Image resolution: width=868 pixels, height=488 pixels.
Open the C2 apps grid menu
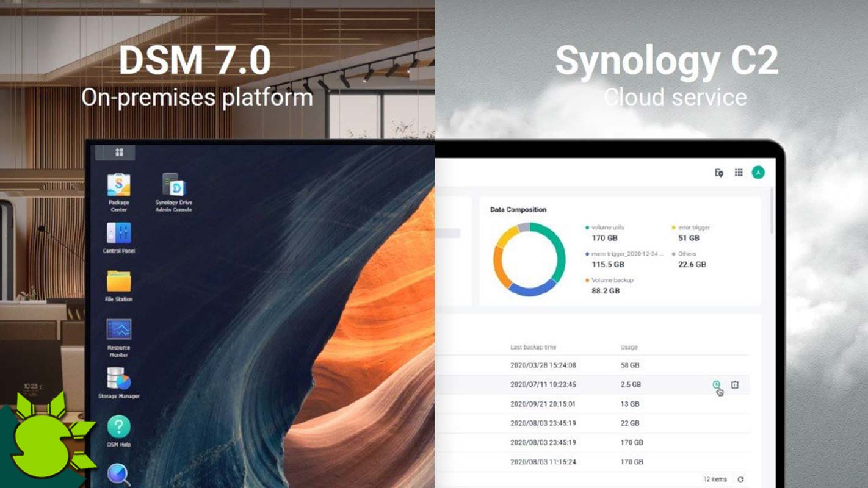pos(739,173)
